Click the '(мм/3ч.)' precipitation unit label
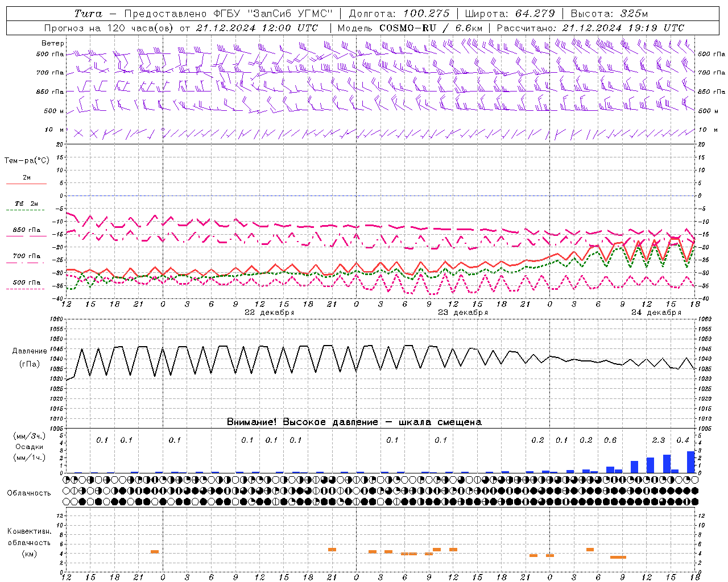 point(30,436)
